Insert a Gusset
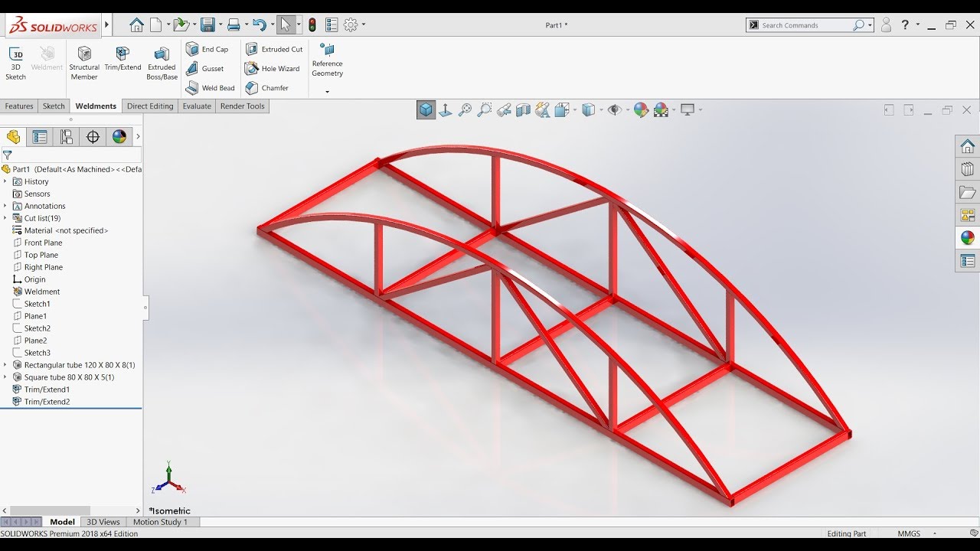Image resolution: width=980 pixels, height=551 pixels. [204, 69]
